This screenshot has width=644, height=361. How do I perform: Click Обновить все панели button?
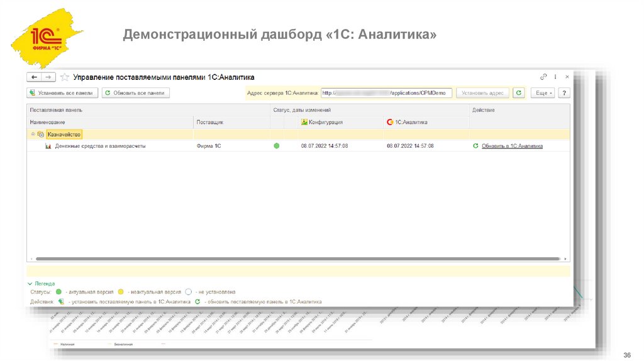136,93
